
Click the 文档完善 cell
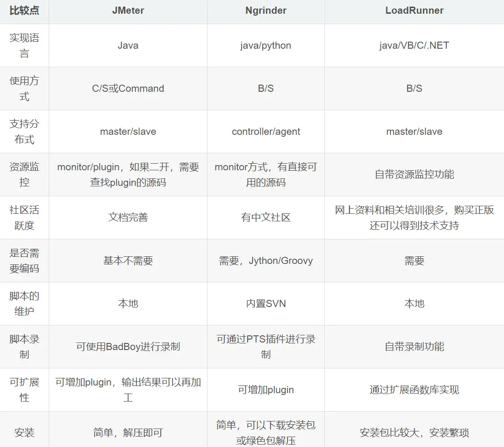(128, 218)
